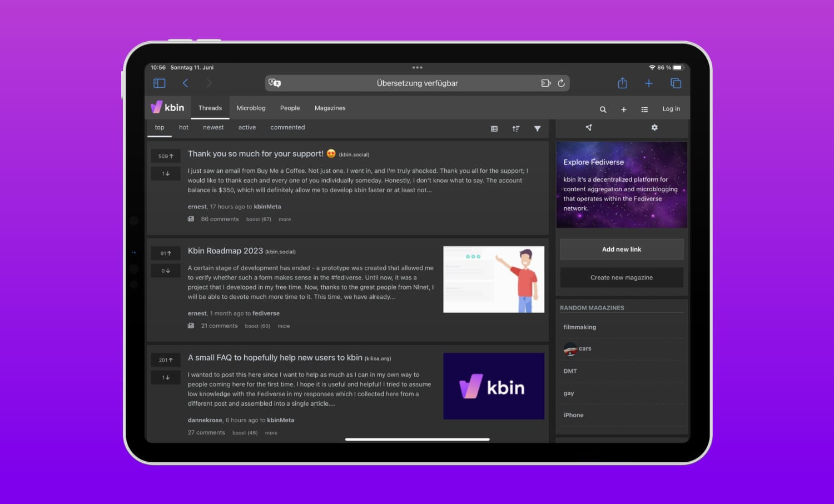The width and height of the screenshot is (834, 504).
Task: Switch to the Microblog tab
Action: [251, 108]
